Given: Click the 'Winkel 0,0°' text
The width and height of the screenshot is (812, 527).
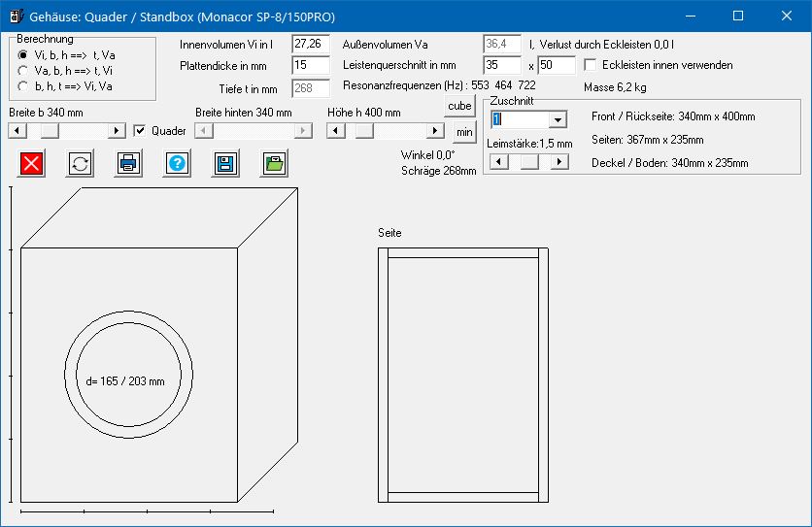Looking at the screenshot, I should [427, 155].
